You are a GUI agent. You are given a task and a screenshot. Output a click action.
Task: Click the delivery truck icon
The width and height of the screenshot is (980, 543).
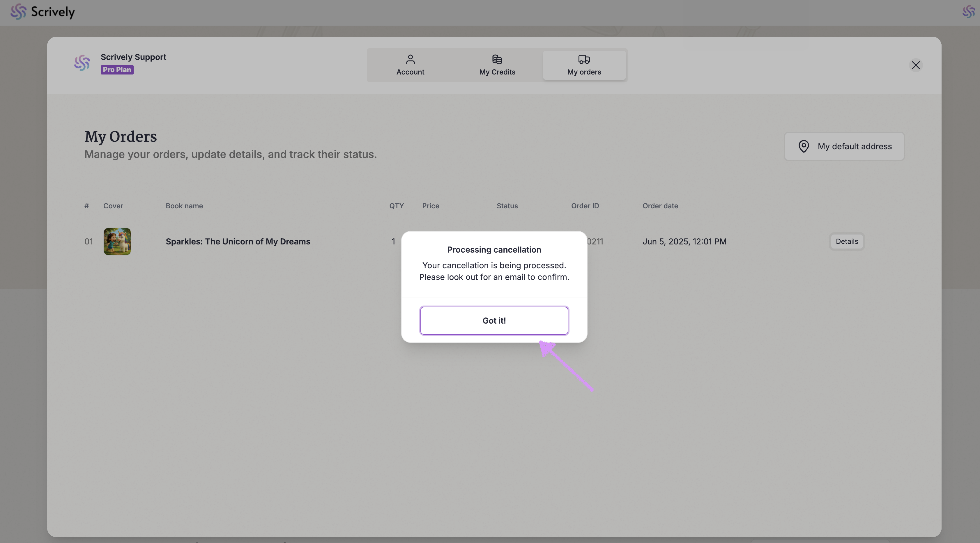pos(584,59)
